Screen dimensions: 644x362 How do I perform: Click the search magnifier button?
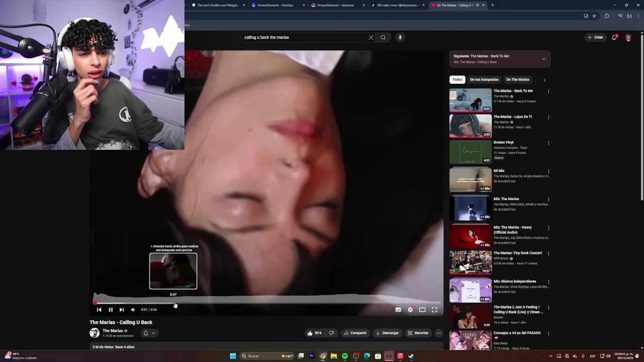pyautogui.click(x=383, y=37)
